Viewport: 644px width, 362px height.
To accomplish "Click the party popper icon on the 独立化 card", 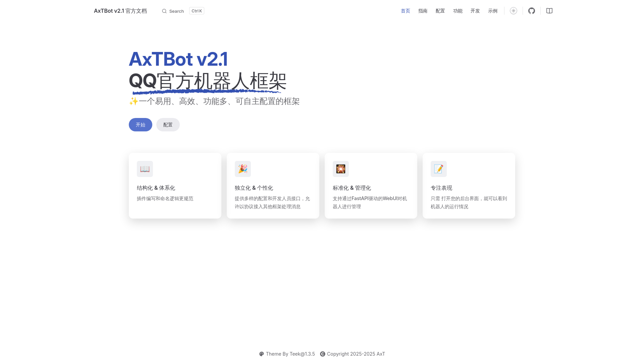I will [x=243, y=169].
